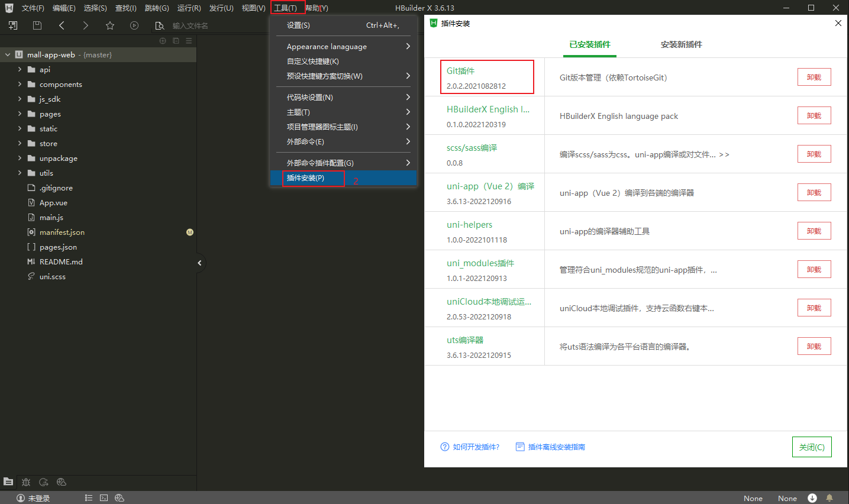
Task: Expand the api folder
Action: pyautogui.click(x=20, y=69)
